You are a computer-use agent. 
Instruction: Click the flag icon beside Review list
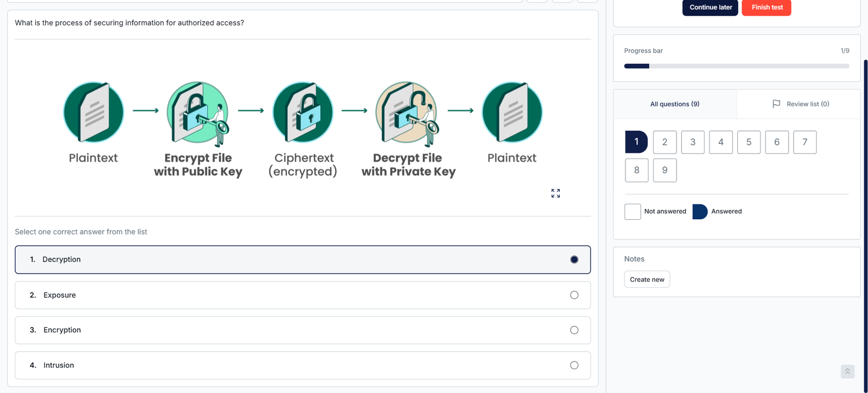[x=776, y=104]
